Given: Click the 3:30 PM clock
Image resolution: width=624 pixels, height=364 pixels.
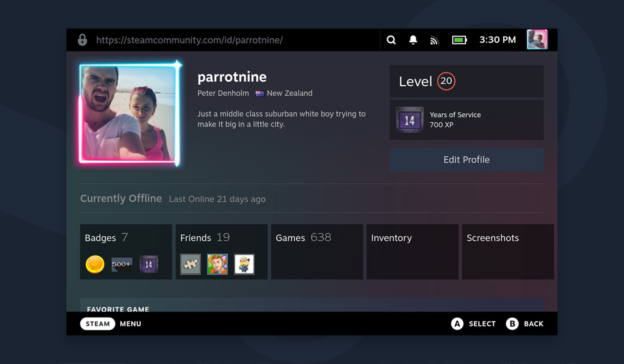Looking at the screenshot, I should click(x=497, y=40).
